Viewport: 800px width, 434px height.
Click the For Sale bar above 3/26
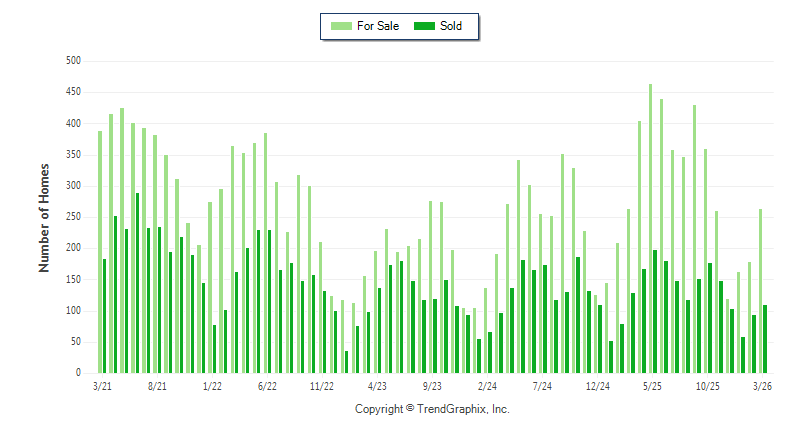(x=761, y=292)
